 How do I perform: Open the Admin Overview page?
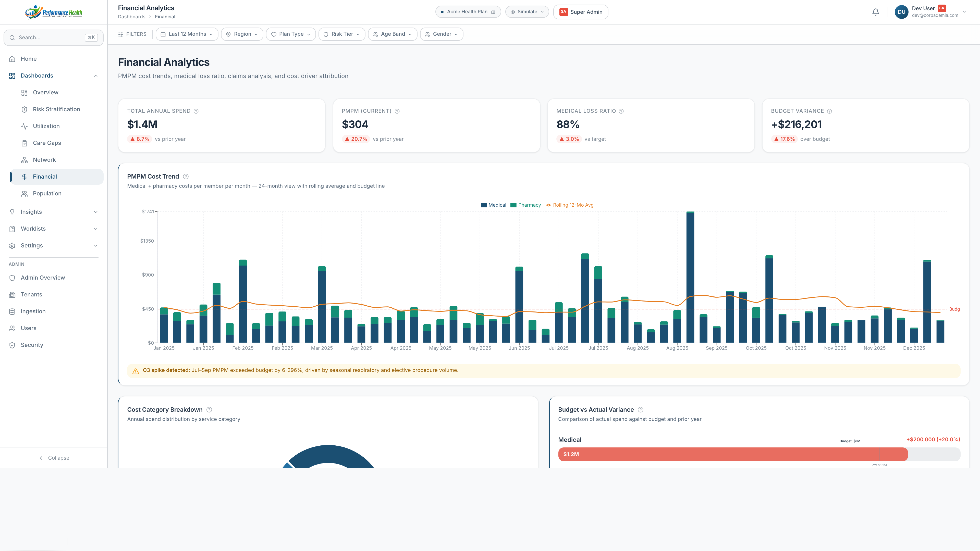coord(54,278)
